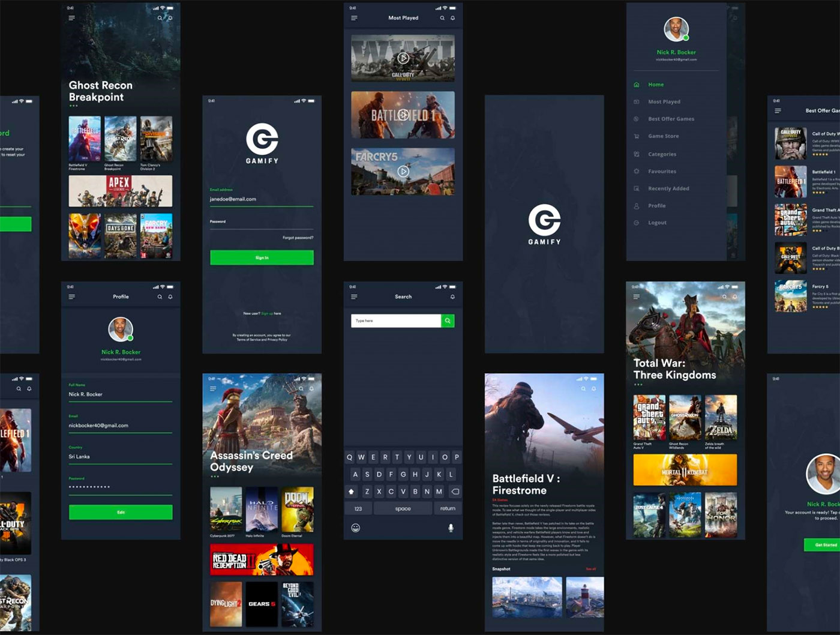
Task: Open the Red Dead Redemption II banner
Action: tap(262, 560)
